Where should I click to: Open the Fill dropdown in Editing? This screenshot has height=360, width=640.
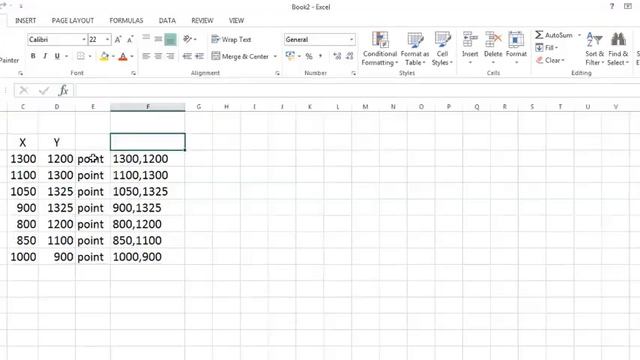[547, 48]
